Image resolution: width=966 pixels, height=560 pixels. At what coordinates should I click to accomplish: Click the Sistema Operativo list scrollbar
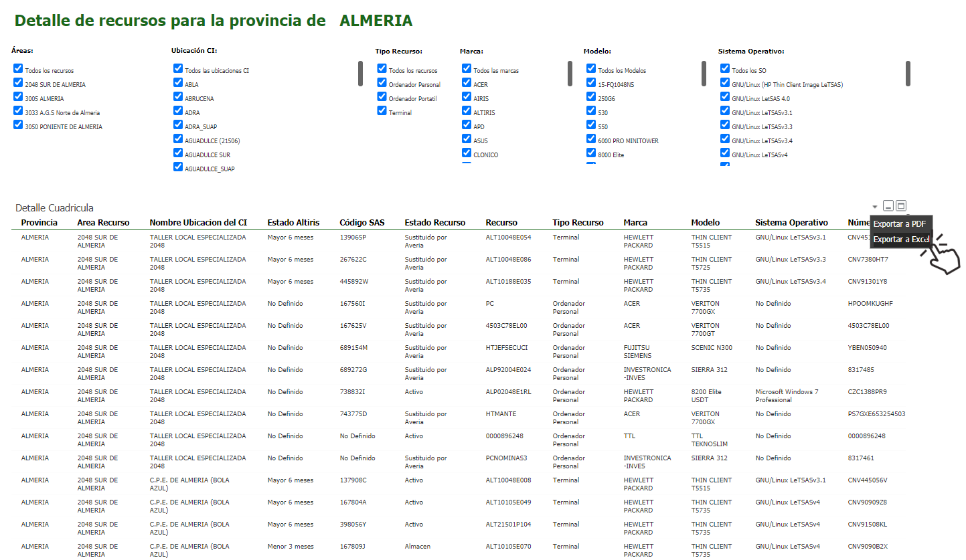[x=908, y=74]
